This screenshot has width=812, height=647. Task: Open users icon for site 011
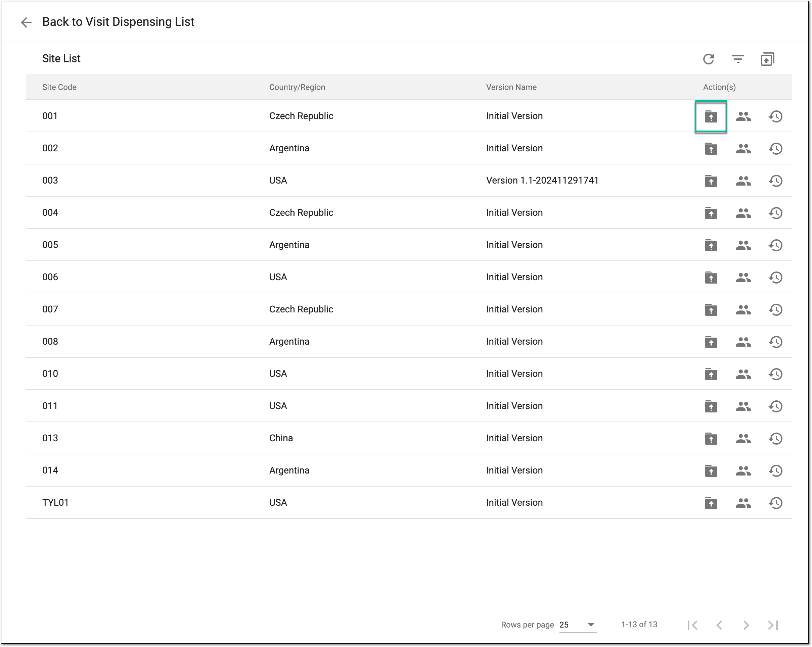[743, 406]
